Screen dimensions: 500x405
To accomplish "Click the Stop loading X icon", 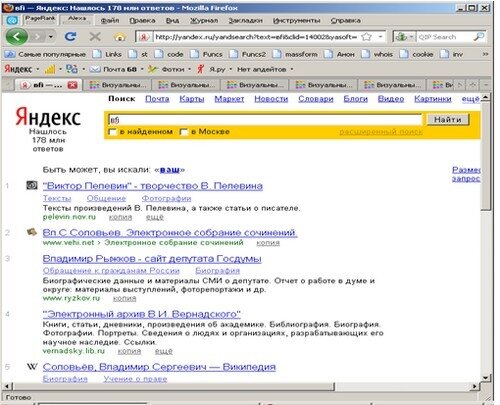I will click(x=95, y=36).
